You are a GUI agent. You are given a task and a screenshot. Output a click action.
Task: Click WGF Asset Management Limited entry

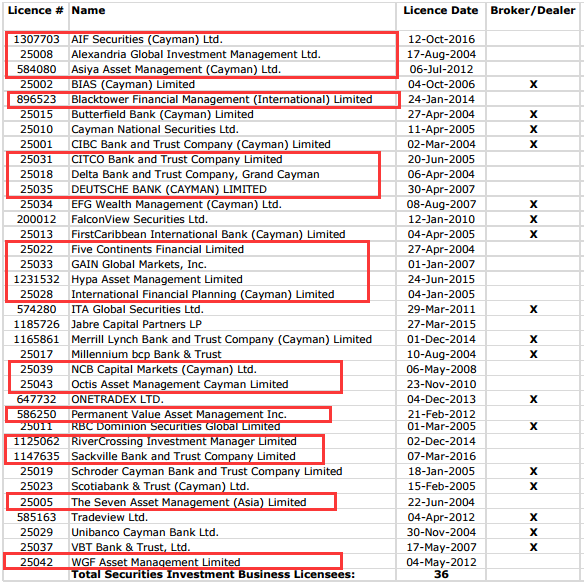click(x=156, y=562)
